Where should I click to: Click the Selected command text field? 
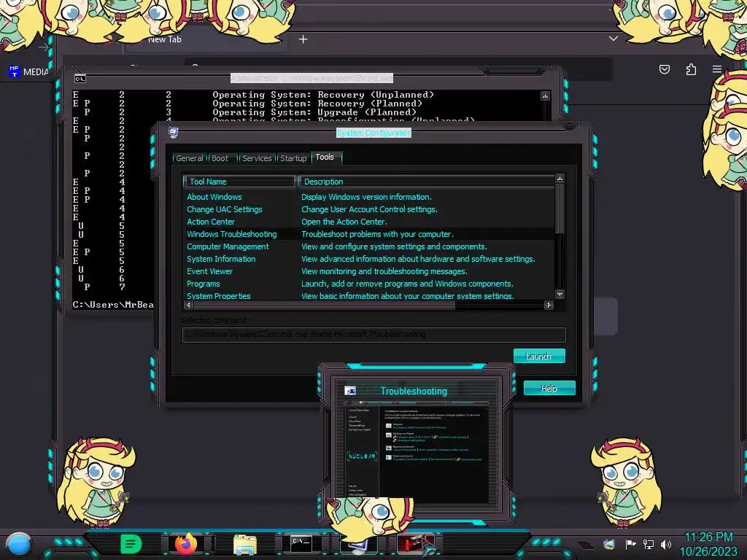pyautogui.click(x=374, y=334)
